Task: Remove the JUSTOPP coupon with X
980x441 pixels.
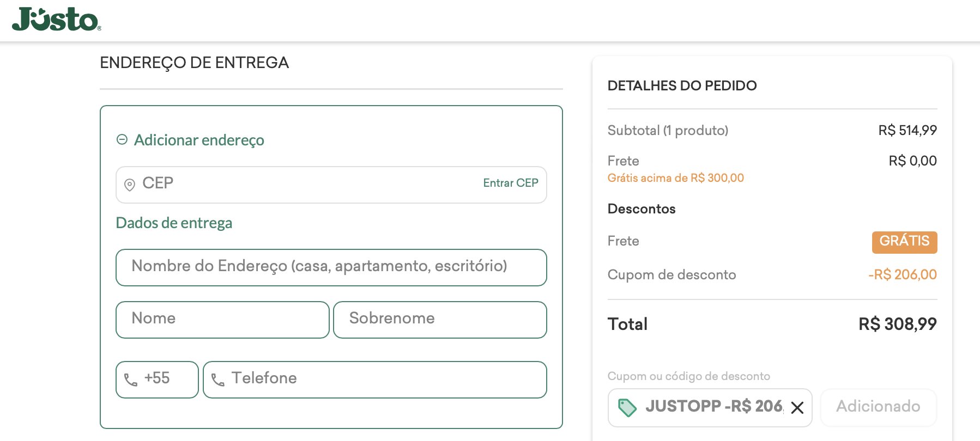Action: pos(797,407)
